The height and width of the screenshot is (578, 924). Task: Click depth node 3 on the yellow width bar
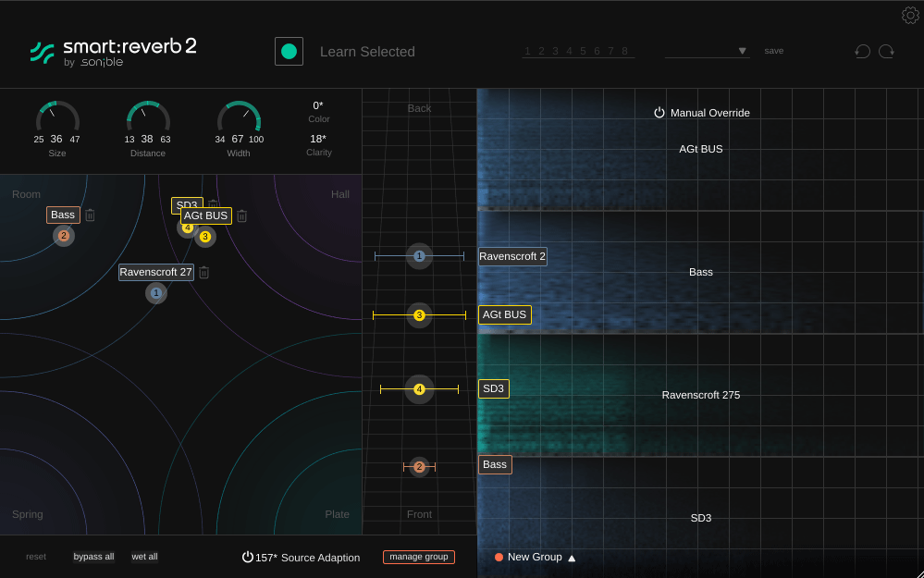tap(419, 315)
